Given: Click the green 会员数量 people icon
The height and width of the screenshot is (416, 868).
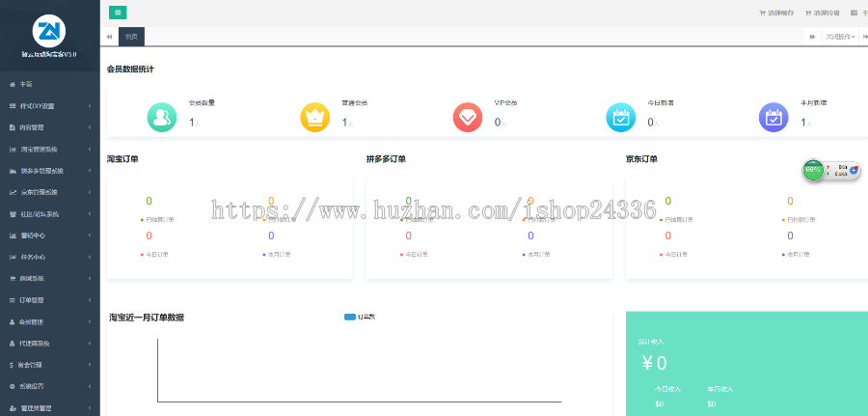Looking at the screenshot, I should click(162, 118).
